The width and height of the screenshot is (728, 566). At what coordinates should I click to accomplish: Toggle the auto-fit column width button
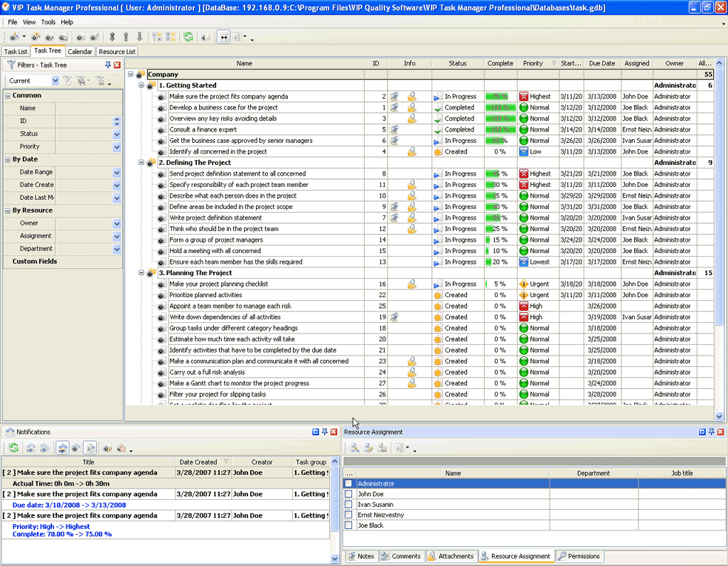[224, 37]
